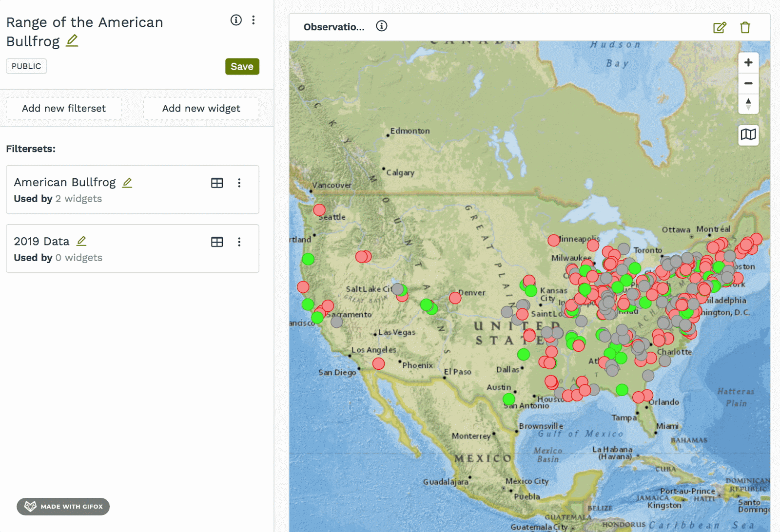The image size is (780, 532).
Task: Show Observations widget info
Action: [382, 26]
